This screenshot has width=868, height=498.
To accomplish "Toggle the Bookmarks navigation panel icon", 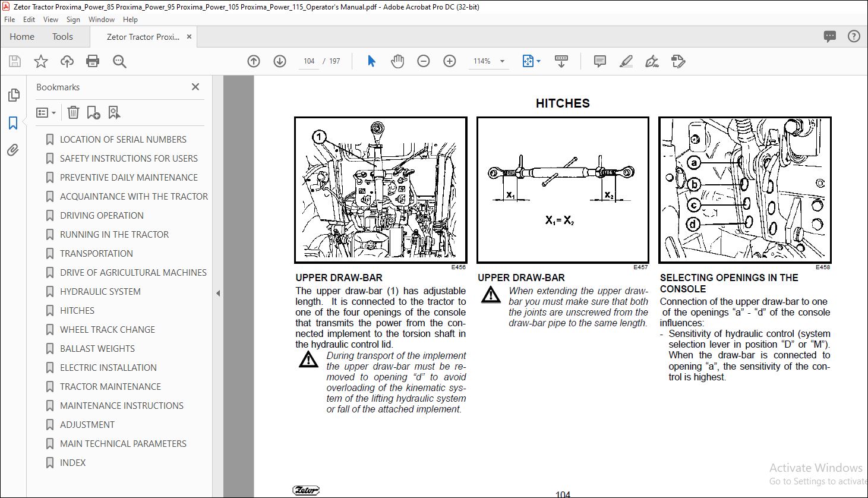I will click(13, 123).
